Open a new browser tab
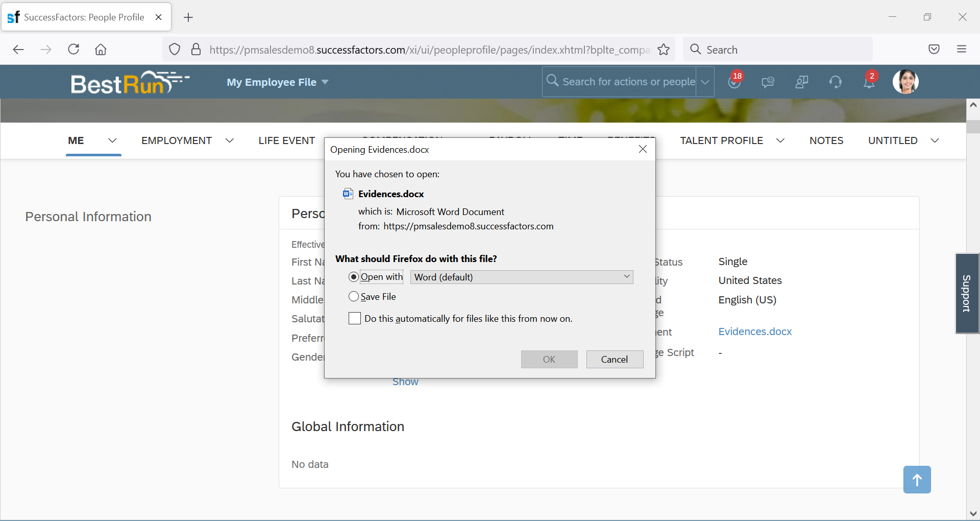980x521 pixels. coord(188,17)
